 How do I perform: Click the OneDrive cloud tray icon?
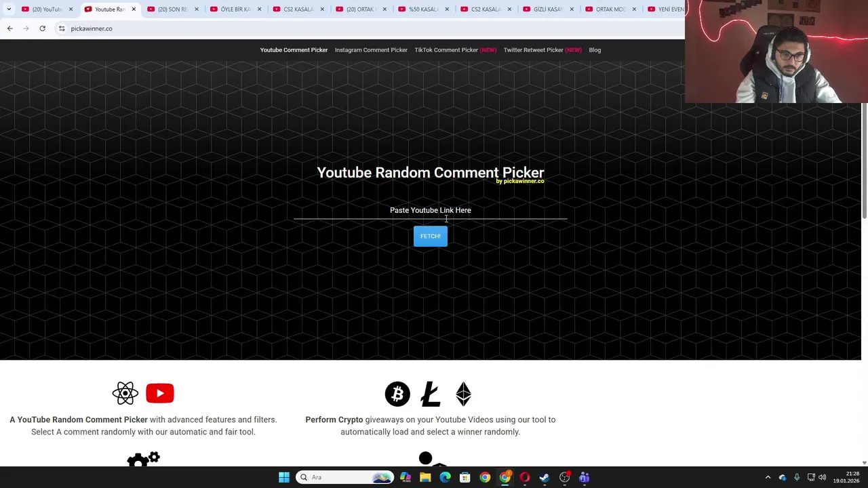(782, 477)
